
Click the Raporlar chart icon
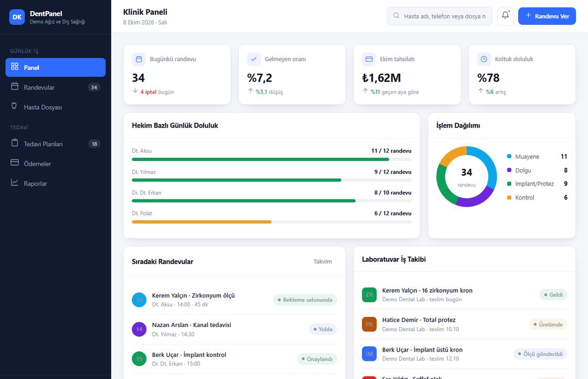tap(15, 182)
